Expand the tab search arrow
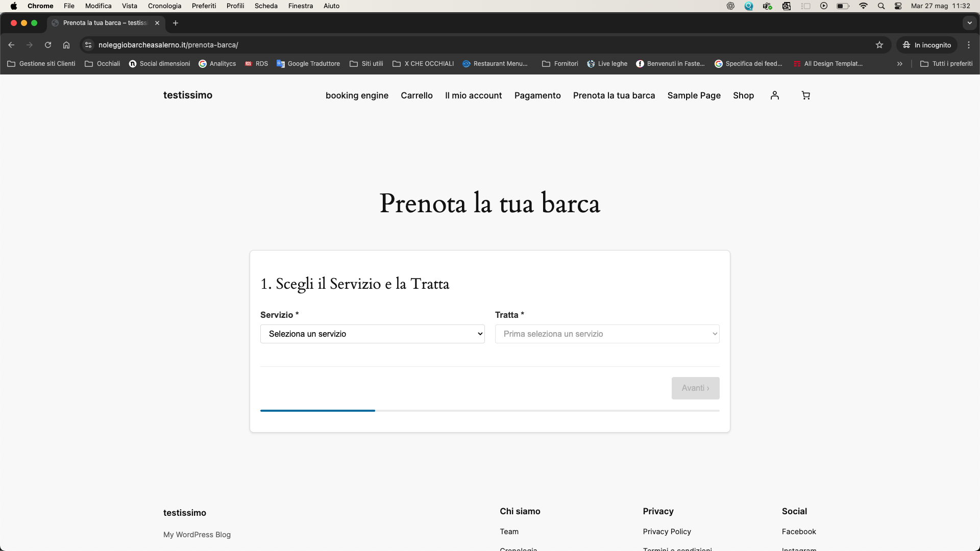This screenshot has height=551, width=980. click(x=969, y=23)
